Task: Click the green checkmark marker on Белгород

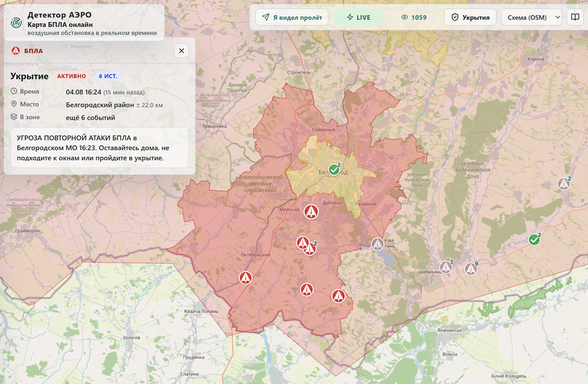Action: pyautogui.click(x=334, y=169)
